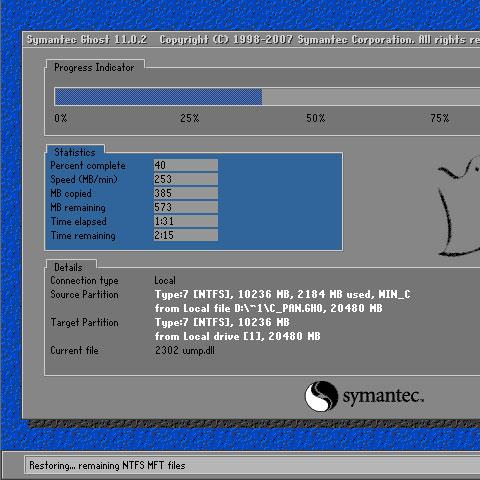Click the Restoring NTFS MFT files status

pyautogui.click(x=107, y=465)
